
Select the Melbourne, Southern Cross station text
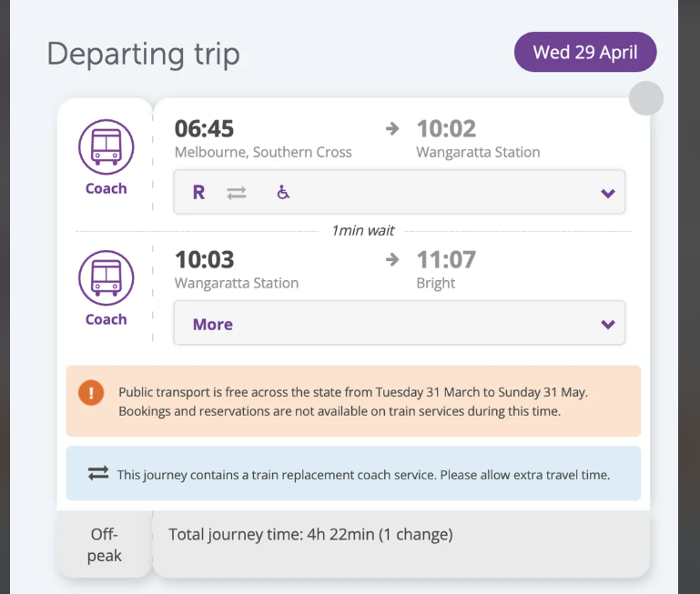point(263,152)
